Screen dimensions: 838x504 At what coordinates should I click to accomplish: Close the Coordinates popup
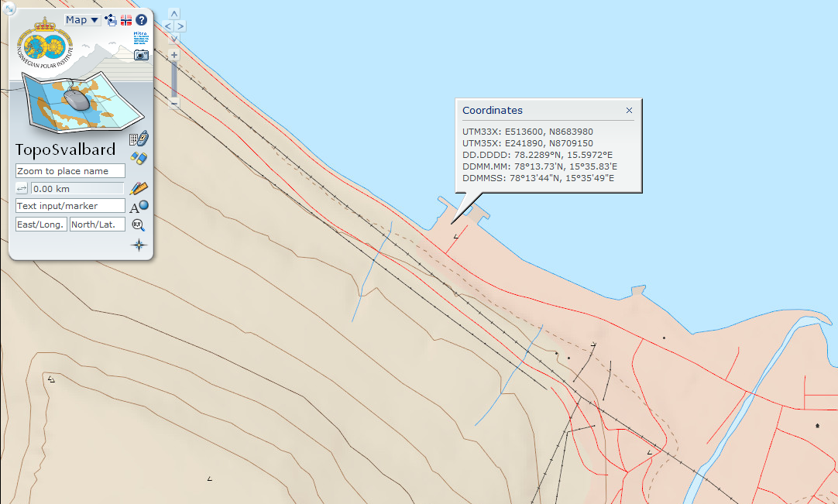point(629,111)
